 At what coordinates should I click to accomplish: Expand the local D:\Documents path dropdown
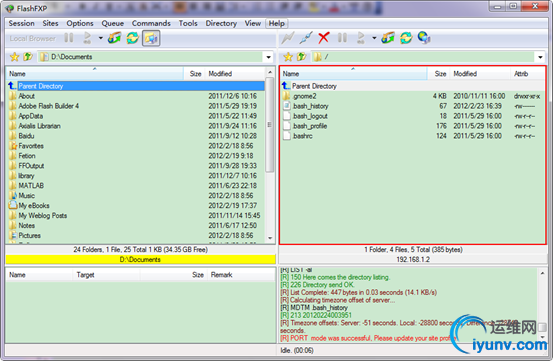point(269,57)
